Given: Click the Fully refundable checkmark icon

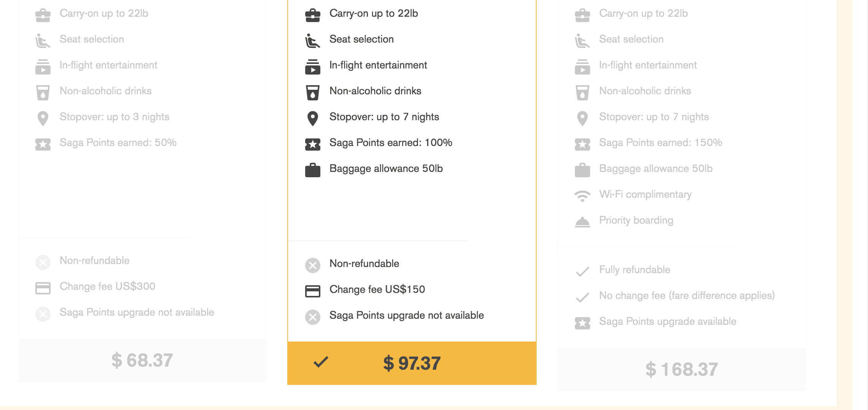Looking at the screenshot, I should pos(582,271).
